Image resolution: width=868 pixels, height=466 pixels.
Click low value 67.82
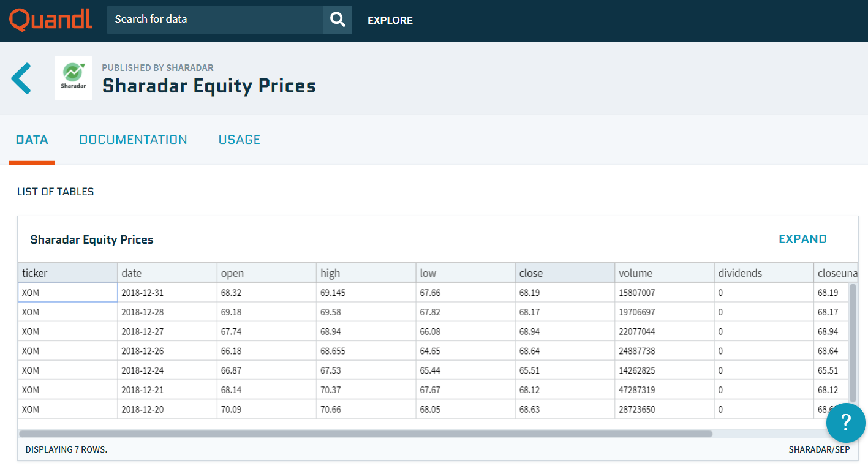[466, 312]
